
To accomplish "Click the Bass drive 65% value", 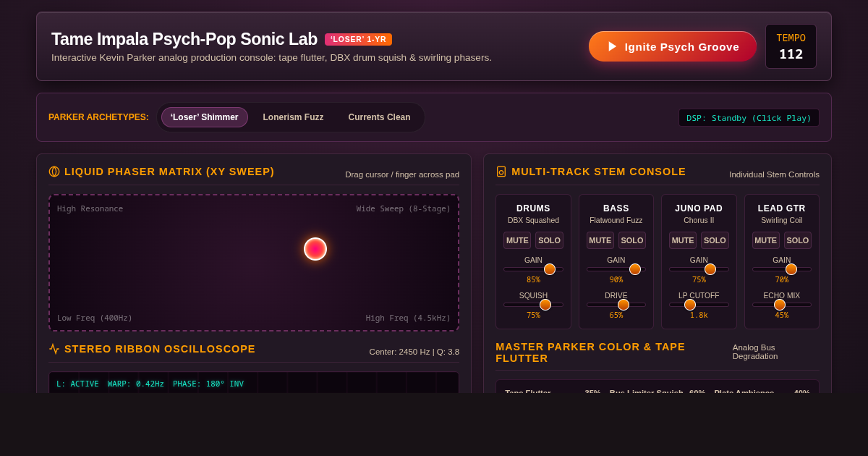I will [616, 316].
